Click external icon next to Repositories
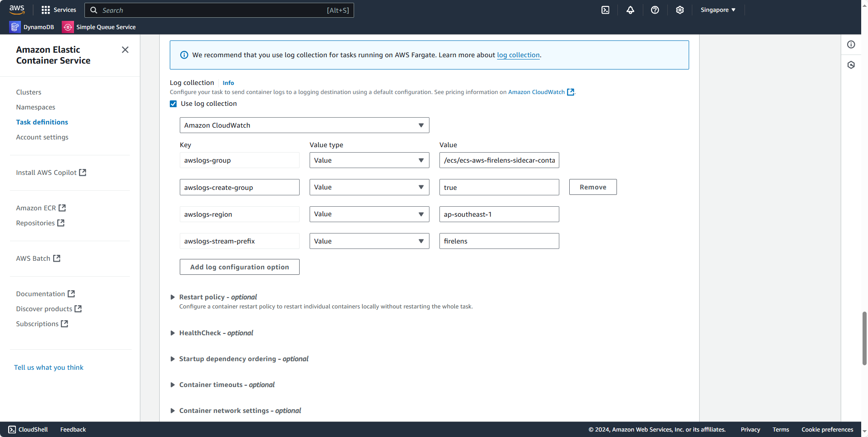 [61, 223]
